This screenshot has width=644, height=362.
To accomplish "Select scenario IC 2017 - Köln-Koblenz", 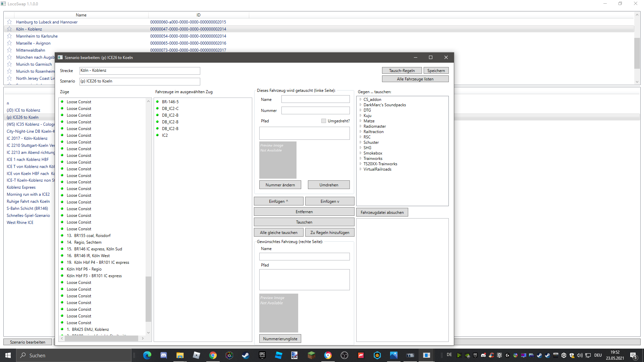I will point(27,138).
